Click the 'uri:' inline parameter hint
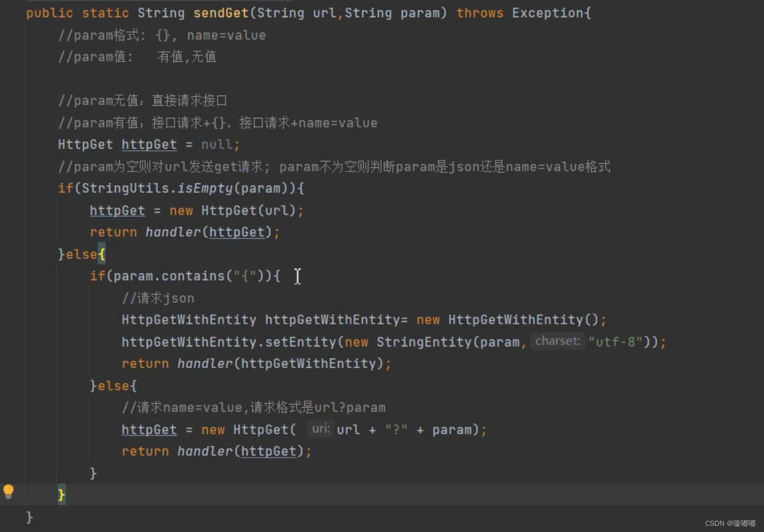 pos(320,428)
